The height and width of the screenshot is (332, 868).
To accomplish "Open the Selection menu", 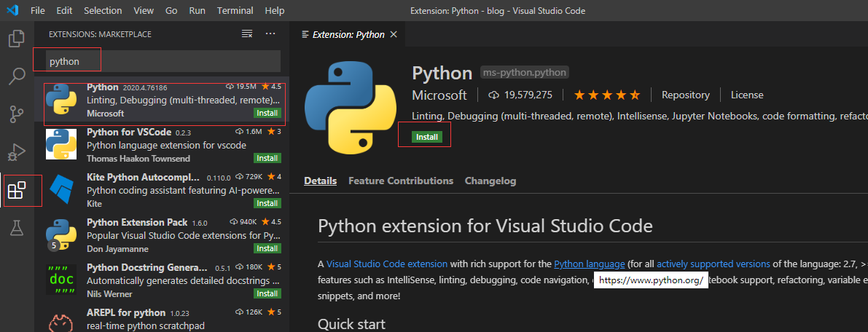I will [x=103, y=11].
